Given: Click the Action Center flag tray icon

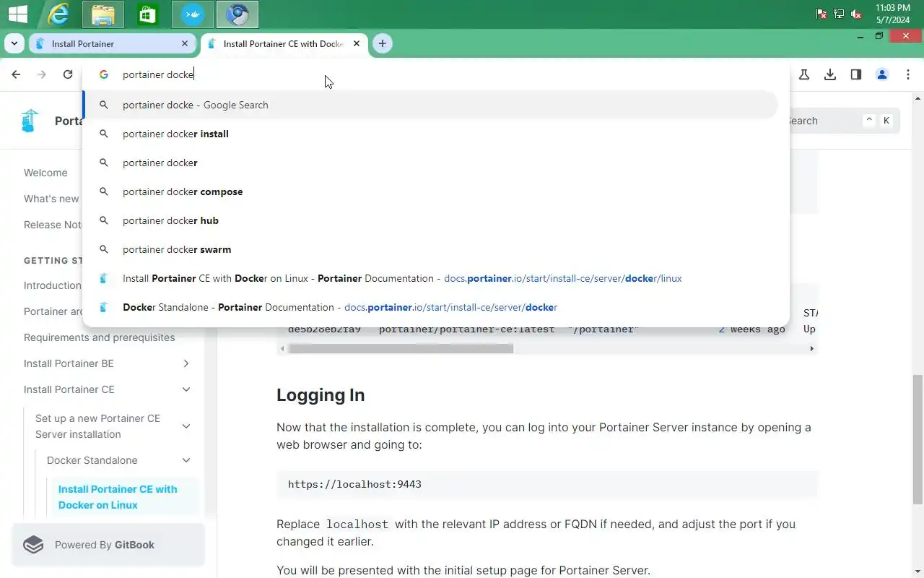Looking at the screenshot, I should (821, 14).
